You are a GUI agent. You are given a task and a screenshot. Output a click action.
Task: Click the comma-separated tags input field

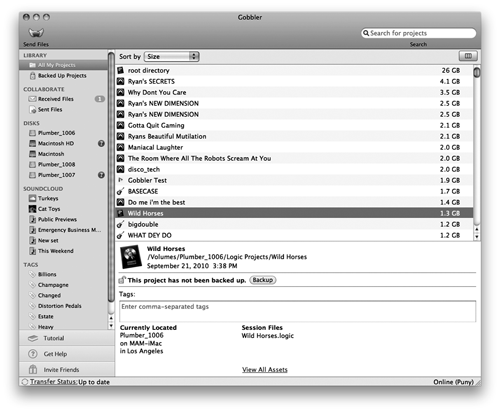tap(297, 311)
